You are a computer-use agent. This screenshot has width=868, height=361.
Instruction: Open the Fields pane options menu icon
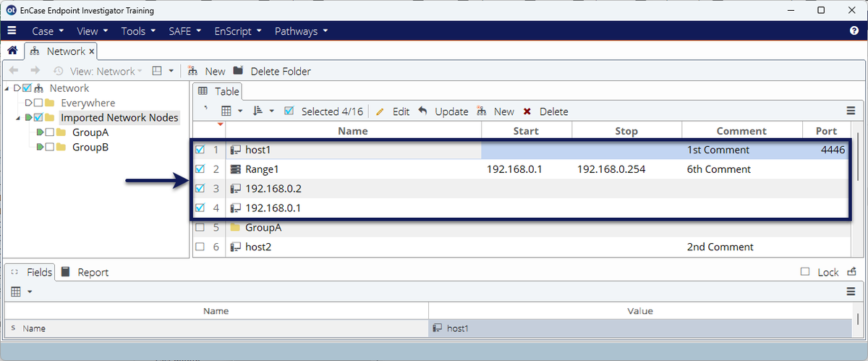(x=851, y=292)
